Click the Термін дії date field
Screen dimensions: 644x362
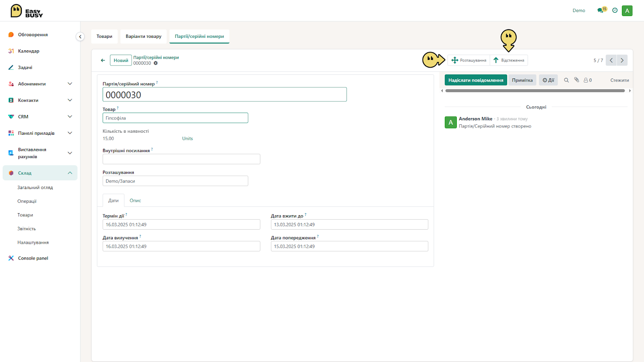(182, 224)
